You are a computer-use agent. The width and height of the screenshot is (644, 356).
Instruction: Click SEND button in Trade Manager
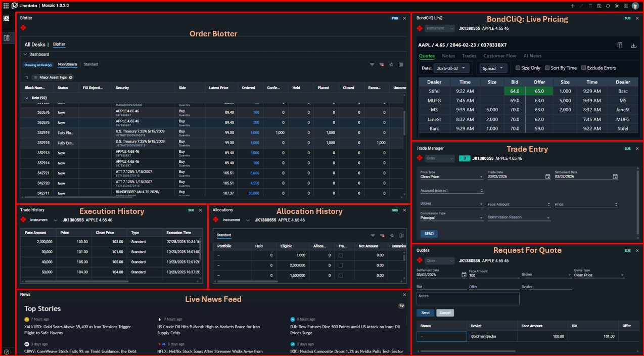tap(429, 234)
